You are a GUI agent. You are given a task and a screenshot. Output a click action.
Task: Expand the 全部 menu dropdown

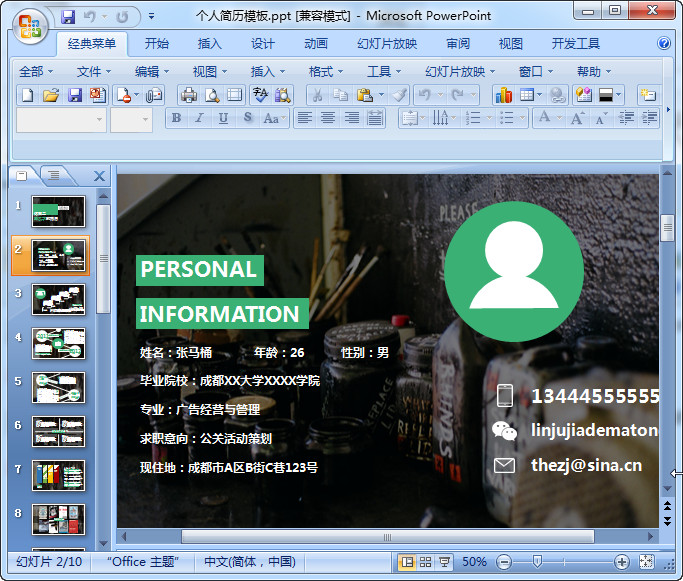click(x=36, y=71)
